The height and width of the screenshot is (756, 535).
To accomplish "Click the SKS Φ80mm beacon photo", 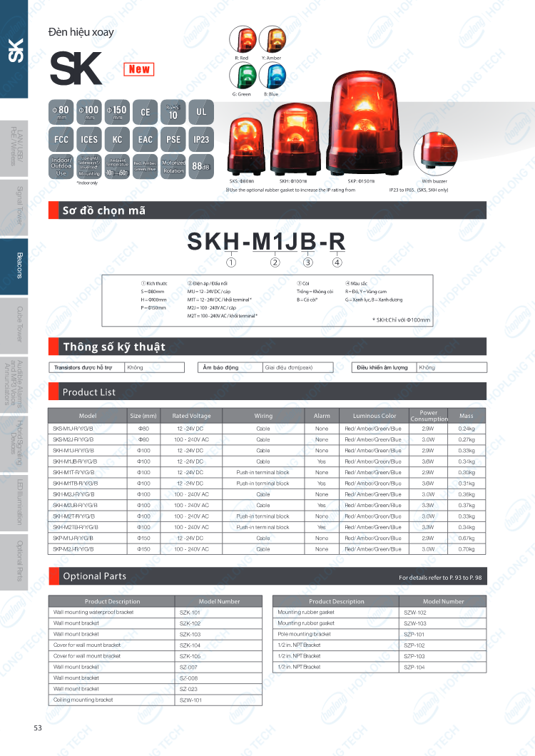I will click(x=246, y=147).
